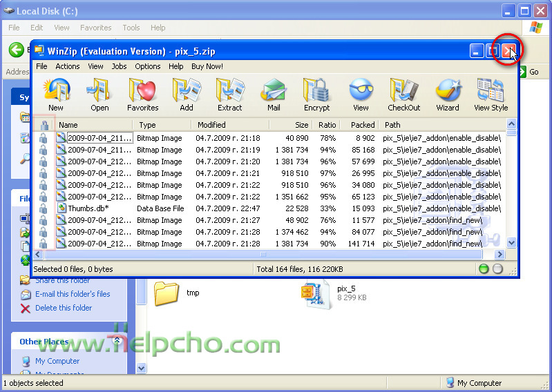Click the Thumbs.db file icon
This screenshot has width=552, height=392.
[x=61, y=208]
